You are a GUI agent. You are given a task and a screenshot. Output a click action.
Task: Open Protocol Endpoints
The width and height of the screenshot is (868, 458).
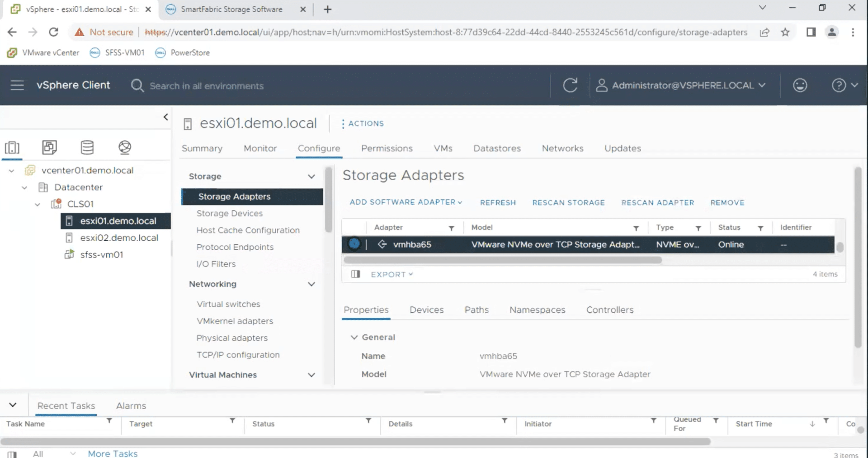(235, 247)
